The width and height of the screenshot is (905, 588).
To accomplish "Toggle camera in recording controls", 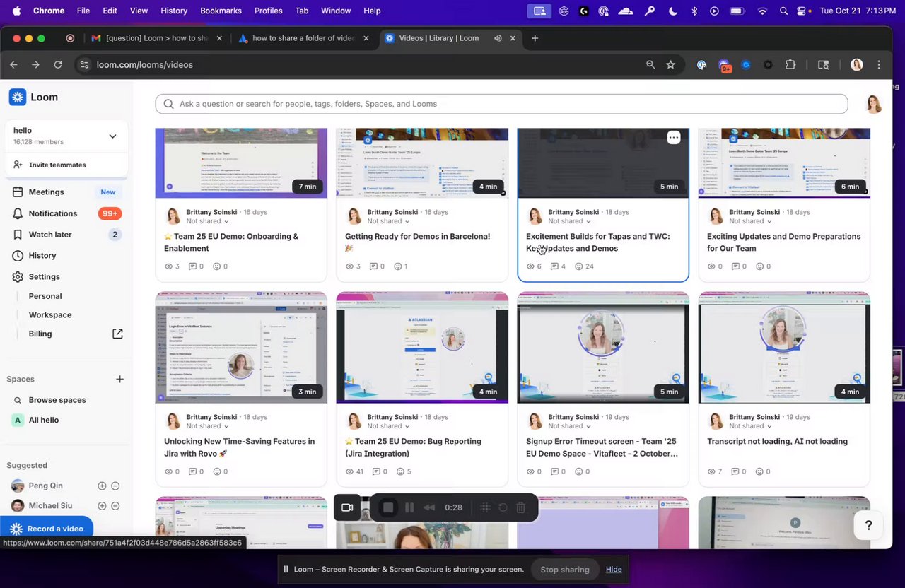I will coord(347,507).
